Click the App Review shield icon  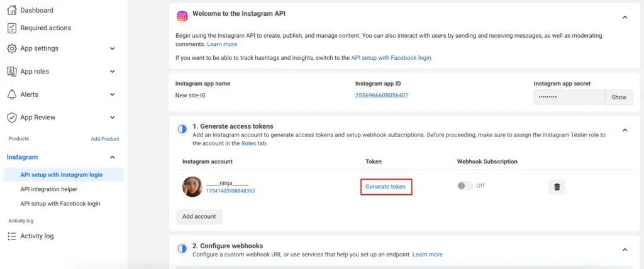click(x=12, y=118)
